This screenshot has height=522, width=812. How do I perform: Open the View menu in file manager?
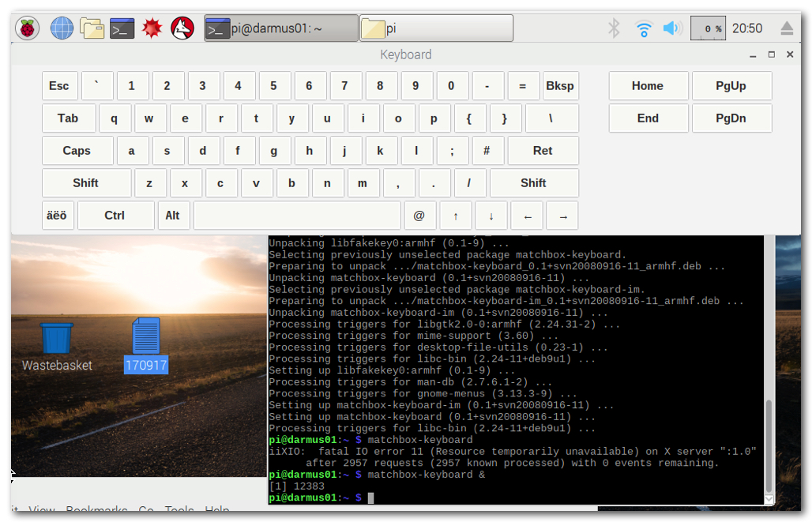click(41, 510)
